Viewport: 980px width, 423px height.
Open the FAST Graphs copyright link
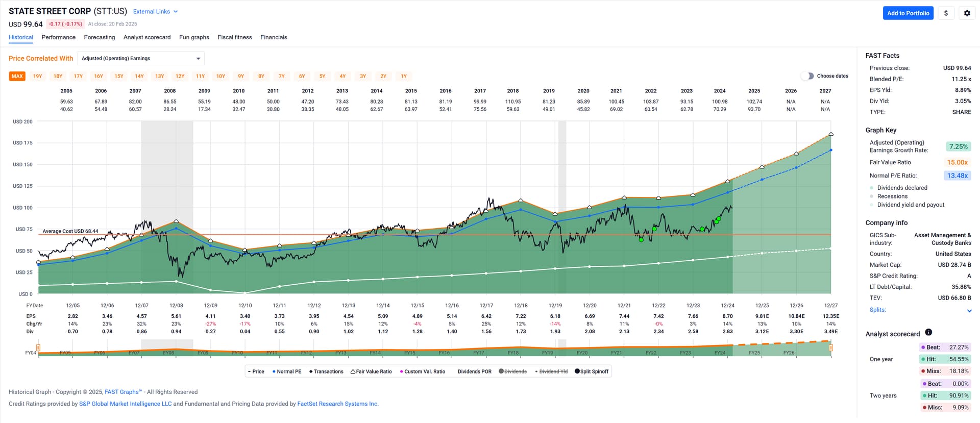pyautogui.click(x=123, y=392)
